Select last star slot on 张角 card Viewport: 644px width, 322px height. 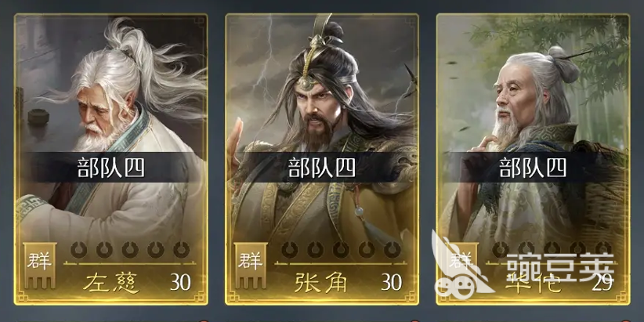click(x=393, y=249)
